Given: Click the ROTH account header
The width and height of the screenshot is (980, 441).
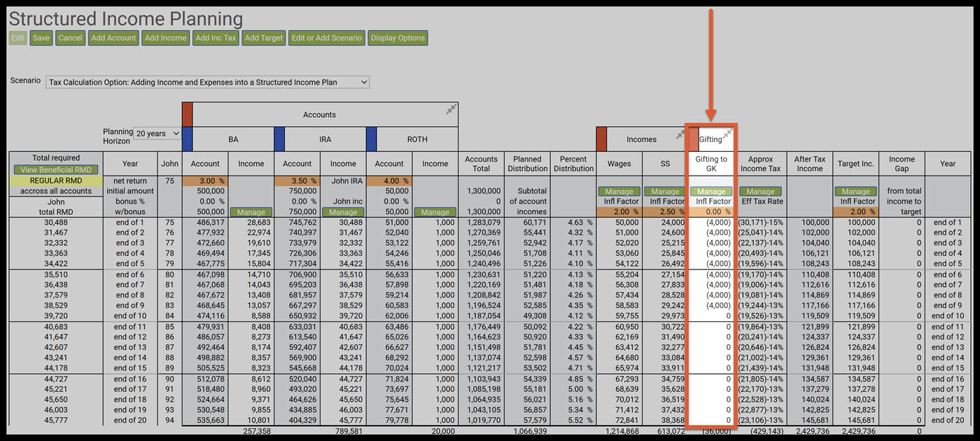Looking at the screenshot, I should tap(417, 139).
